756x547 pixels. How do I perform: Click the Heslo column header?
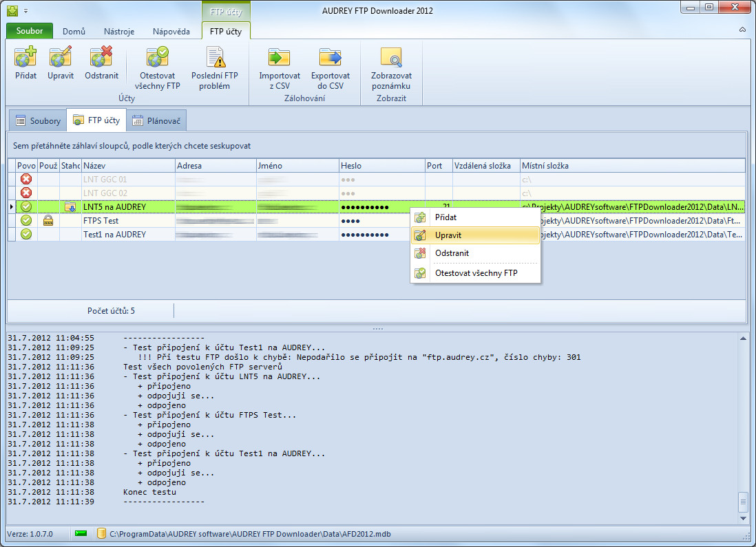382,166
